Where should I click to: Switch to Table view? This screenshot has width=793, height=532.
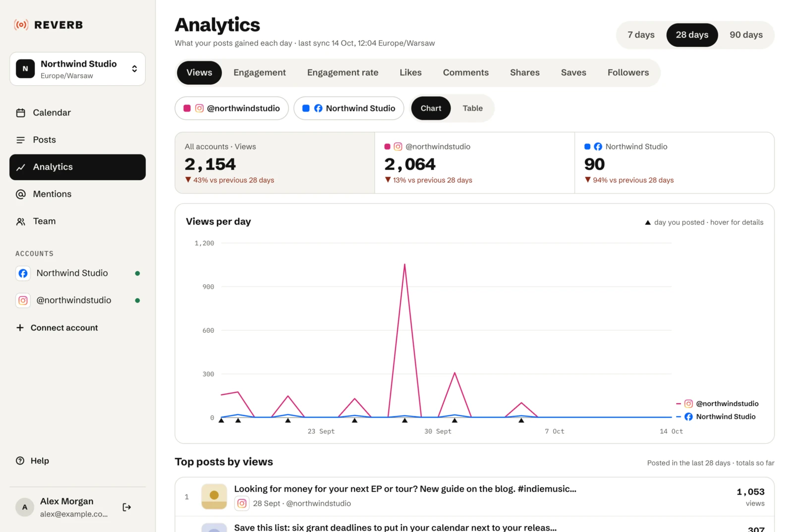pyautogui.click(x=473, y=108)
